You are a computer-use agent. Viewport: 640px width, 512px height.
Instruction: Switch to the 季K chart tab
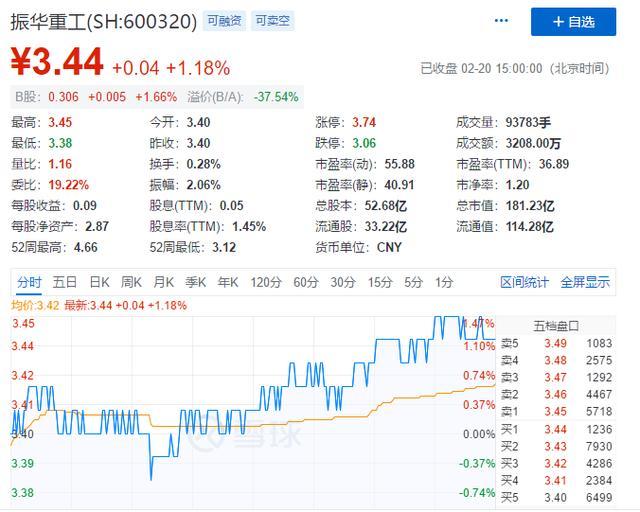coord(196,282)
